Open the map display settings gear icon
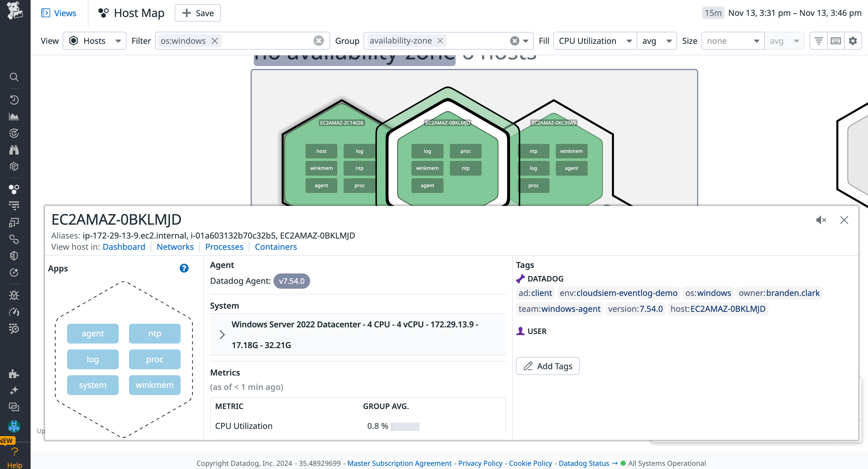868x469 pixels. click(x=853, y=40)
